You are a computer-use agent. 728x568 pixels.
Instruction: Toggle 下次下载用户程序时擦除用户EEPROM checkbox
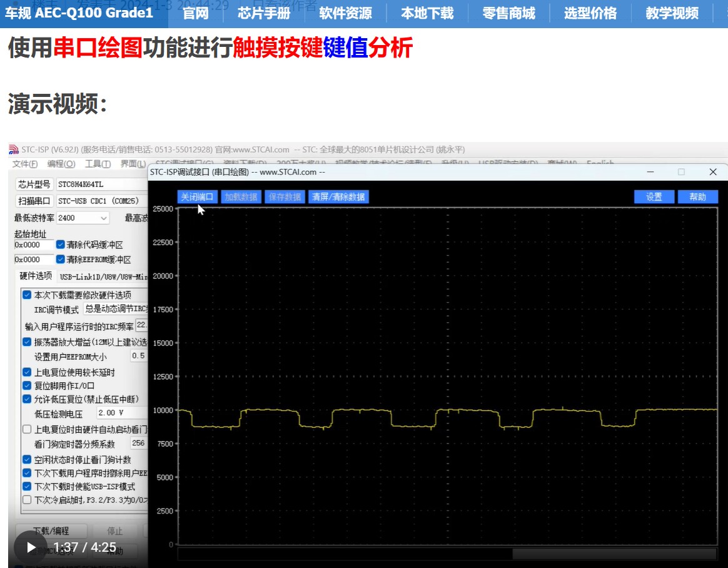pos(27,474)
